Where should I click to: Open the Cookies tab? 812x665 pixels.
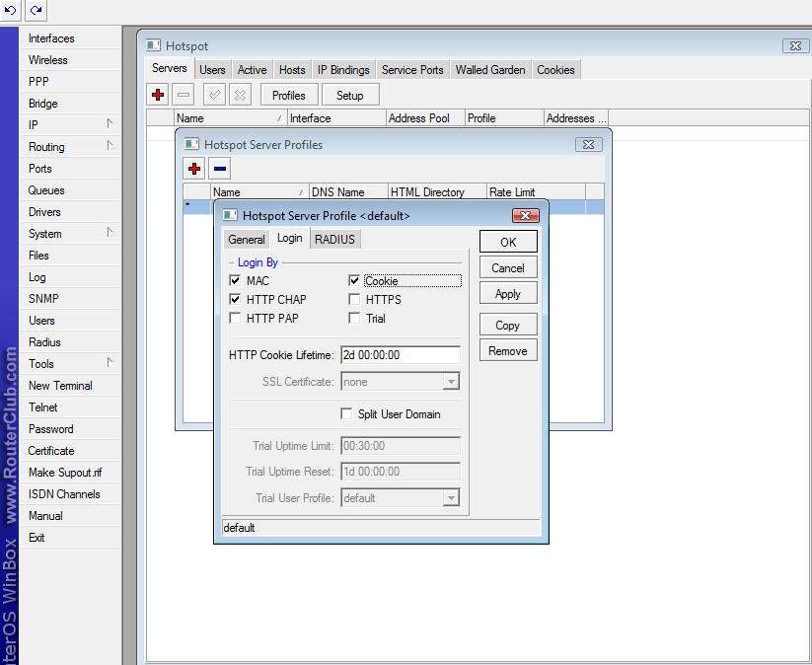click(x=555, y=70)
